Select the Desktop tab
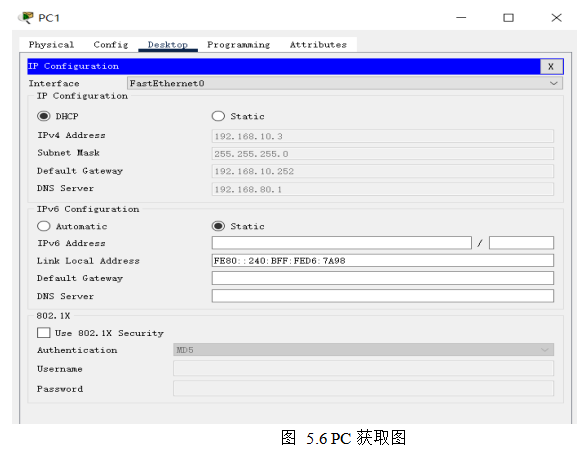Viewport: 587px width, 454px height. tap(168, 45)
